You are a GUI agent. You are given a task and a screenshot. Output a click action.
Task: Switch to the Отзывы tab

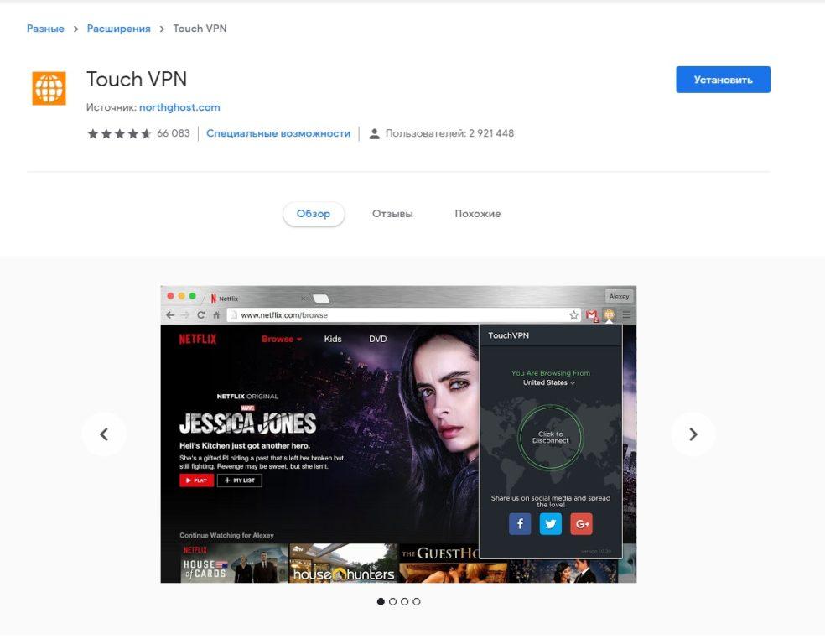coord(392,214)
